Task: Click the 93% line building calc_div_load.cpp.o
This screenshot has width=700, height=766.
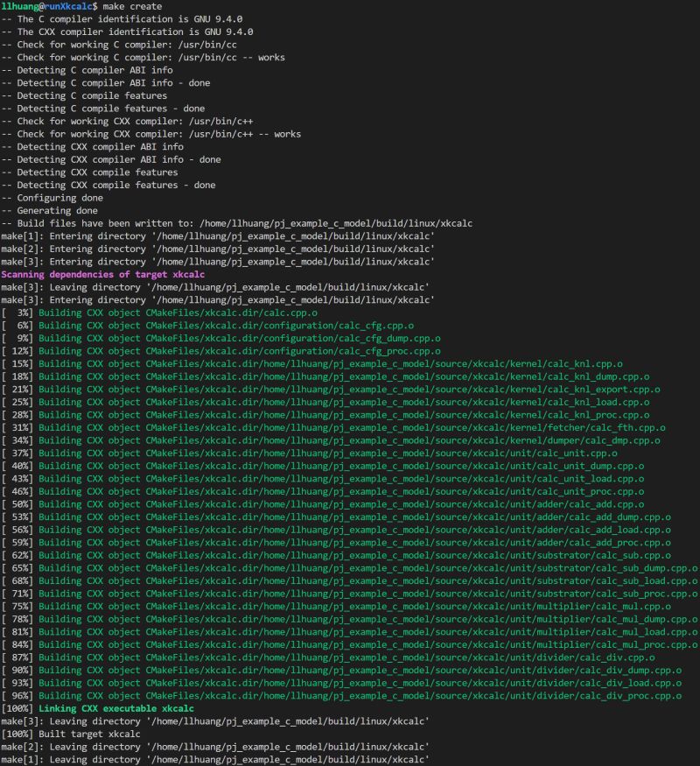Action: pyautogui.click(x=341, y=683)
